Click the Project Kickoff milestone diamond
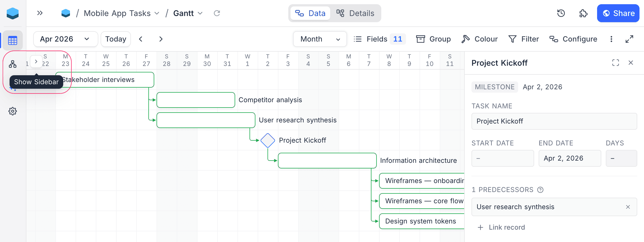 pyautogui.click(x=268, y=140)
